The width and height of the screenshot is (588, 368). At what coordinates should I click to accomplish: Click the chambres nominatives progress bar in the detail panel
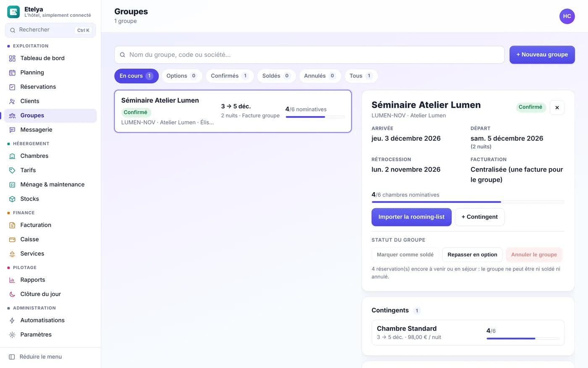tap(468, 202)
